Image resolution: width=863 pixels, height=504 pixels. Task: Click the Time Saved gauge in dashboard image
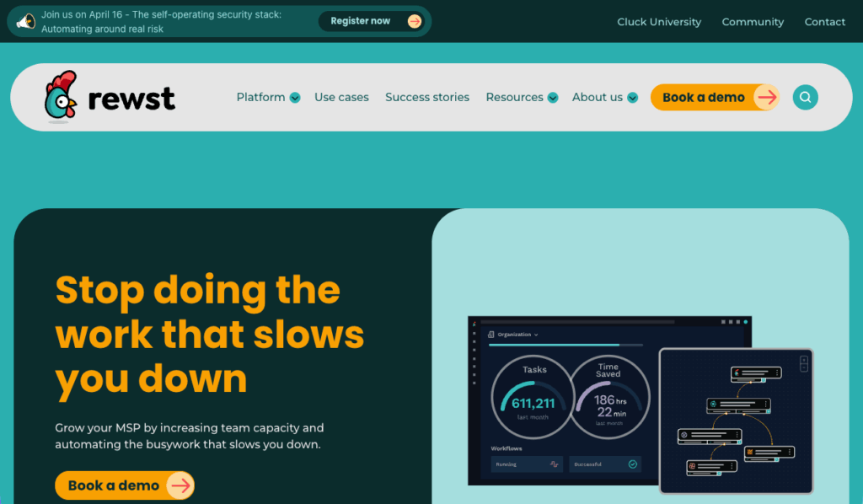[608, 397]
